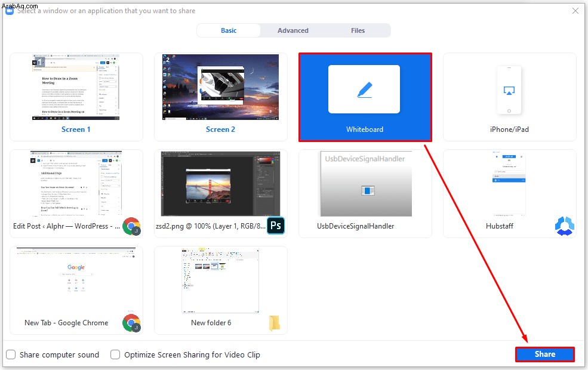The width and height of the screenshot is (588, 370).
Task: Switch to the Basic tab
Action: (x=229, y=30)
